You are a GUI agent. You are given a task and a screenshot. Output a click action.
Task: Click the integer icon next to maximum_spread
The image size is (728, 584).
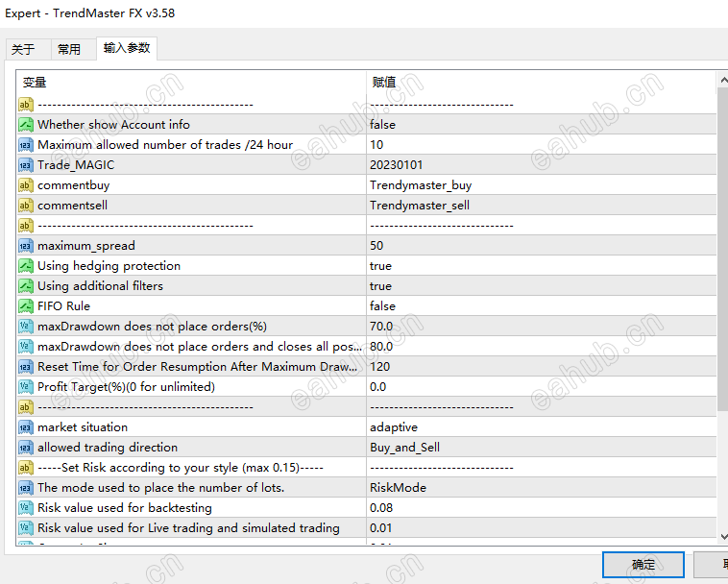pyautogui.click(x=26, y=246)
